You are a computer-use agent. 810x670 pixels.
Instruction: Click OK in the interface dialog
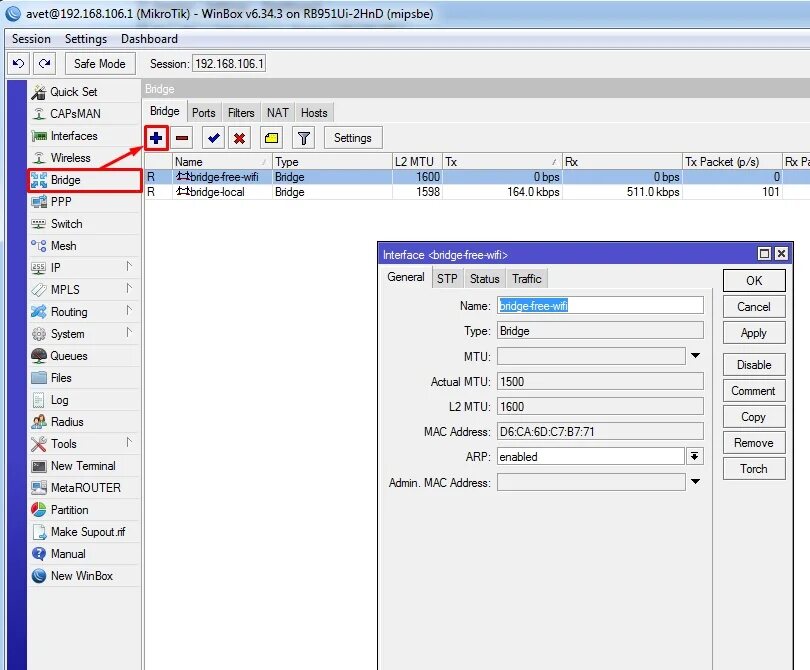click(754, 281)
